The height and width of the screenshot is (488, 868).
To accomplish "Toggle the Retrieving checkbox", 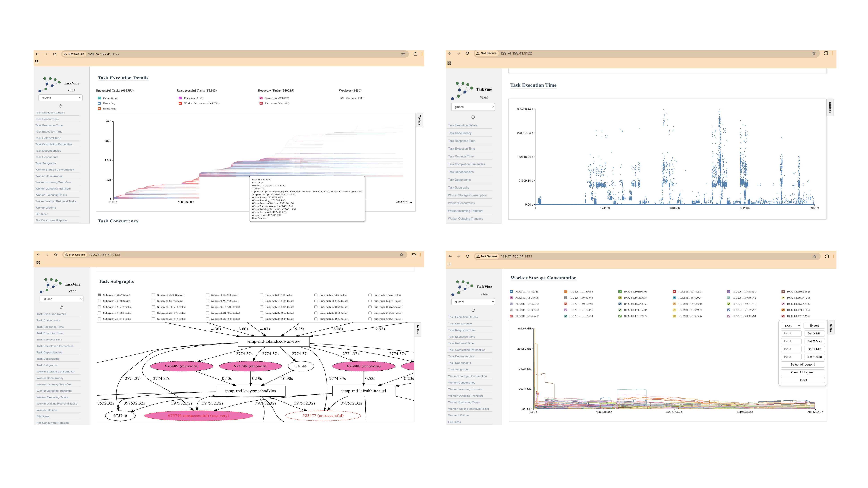I will click(99, 108).
